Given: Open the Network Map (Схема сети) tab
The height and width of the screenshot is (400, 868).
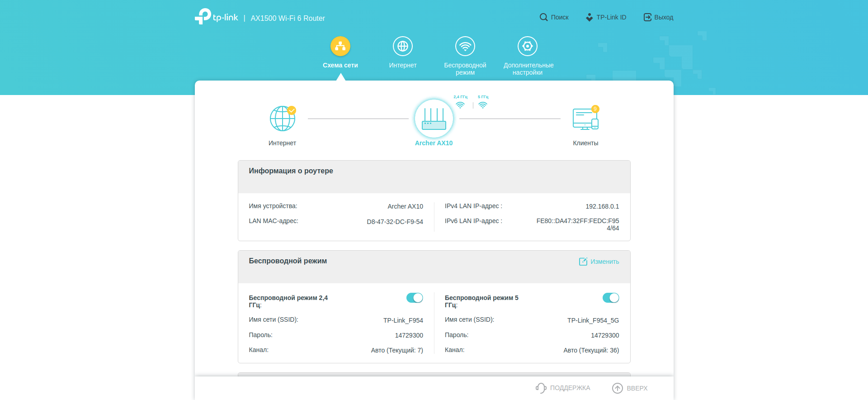Looking at the screenshot, I should click(340, 46).
